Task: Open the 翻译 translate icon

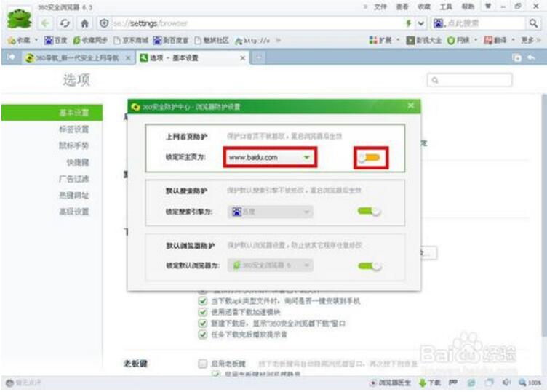Action: pos(495,41)
